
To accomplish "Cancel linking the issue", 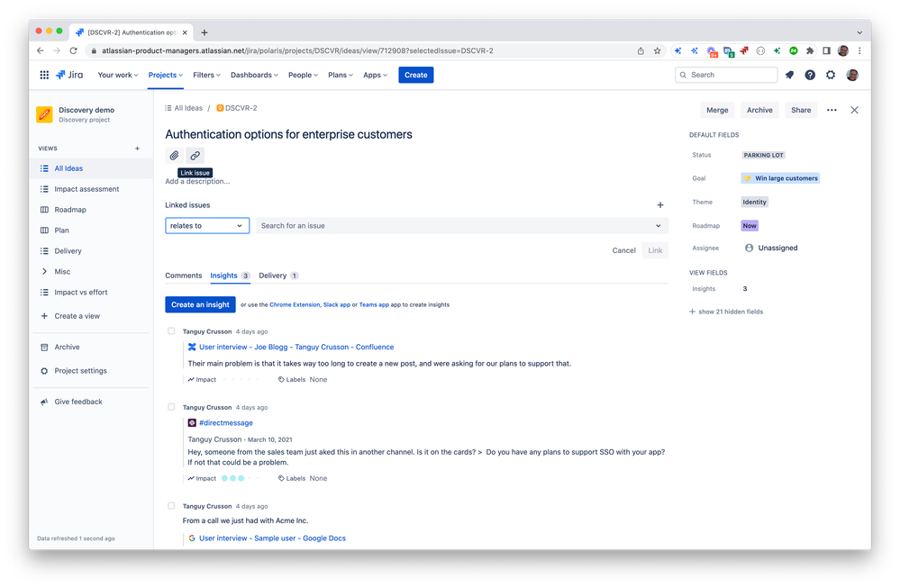I will (x=624, y=250).
